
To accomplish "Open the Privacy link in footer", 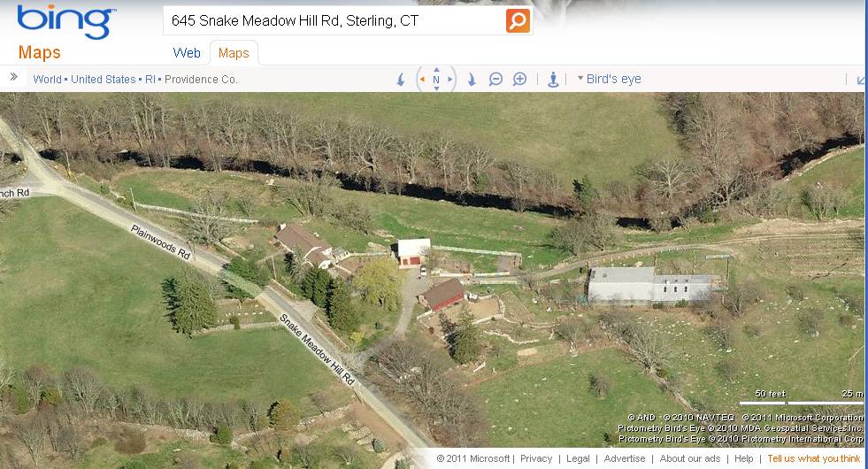I will coord(536,458).
